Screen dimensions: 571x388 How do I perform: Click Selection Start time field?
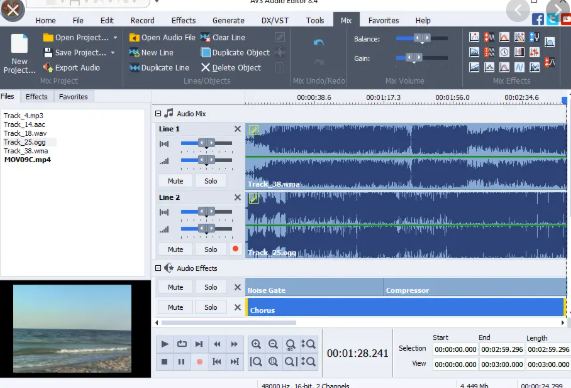point(455,349)
